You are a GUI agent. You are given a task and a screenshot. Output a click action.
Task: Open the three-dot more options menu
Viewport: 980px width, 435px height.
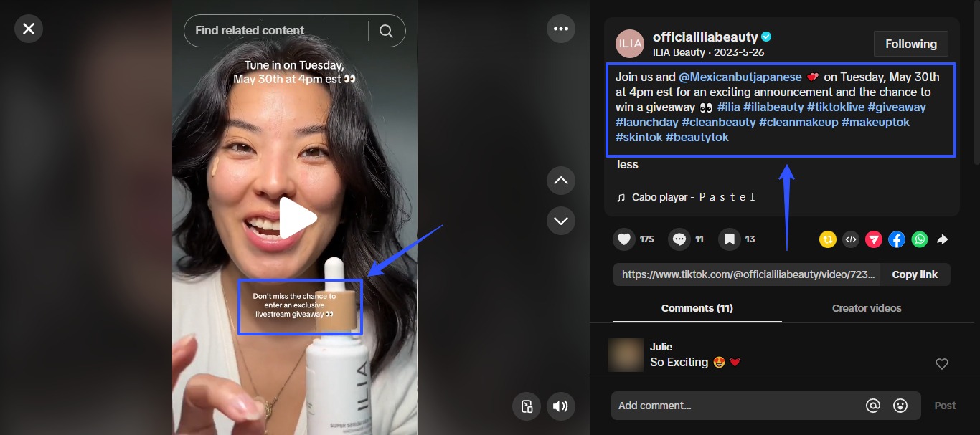[x=560, y=29]
